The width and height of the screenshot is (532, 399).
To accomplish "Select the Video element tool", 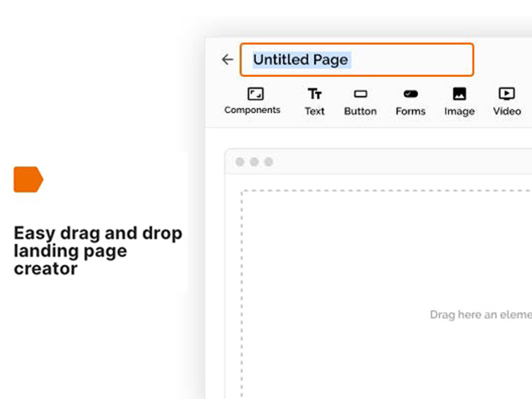I will [x=507, y=102].
